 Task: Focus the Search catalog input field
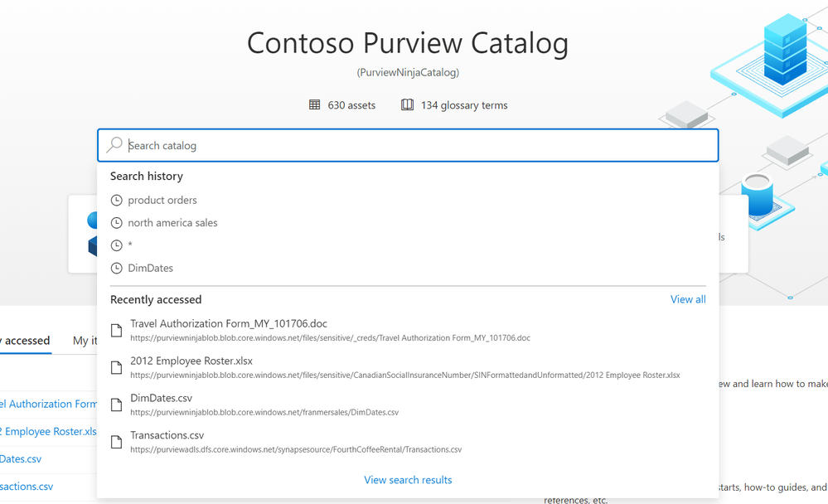(408, 145)
